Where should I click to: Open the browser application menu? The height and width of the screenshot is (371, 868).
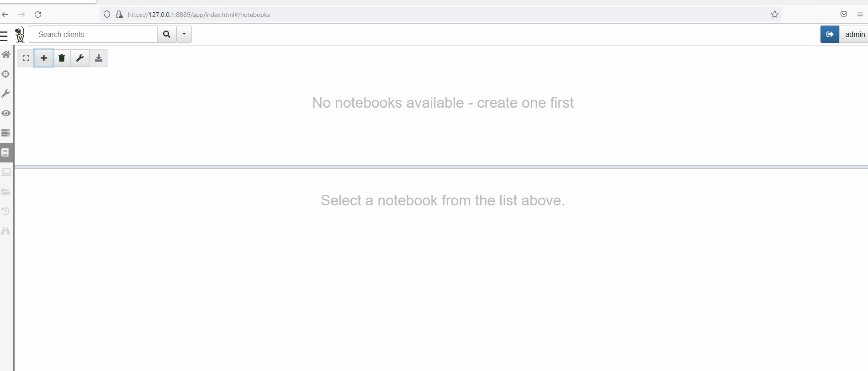[x=860, y=15]
